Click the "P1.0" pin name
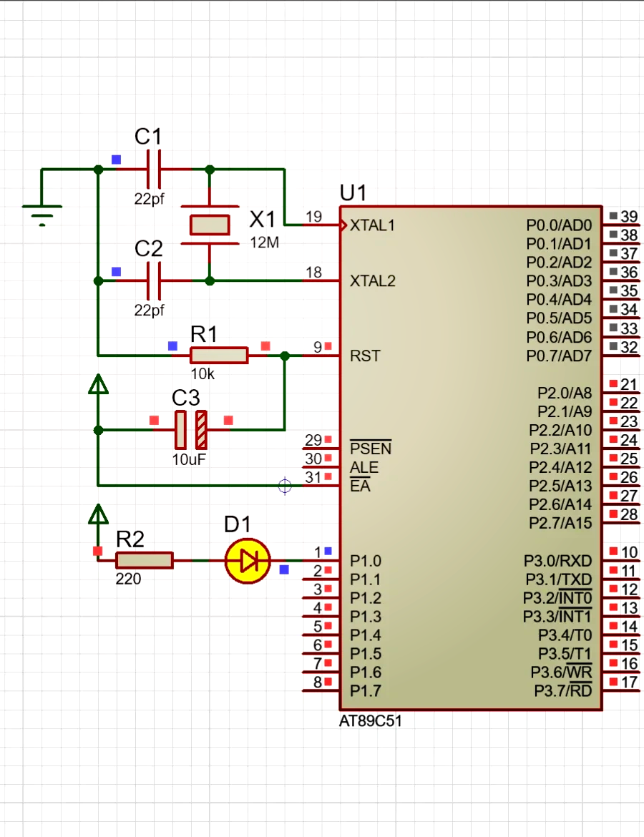Viewport: 644px width, 837px height. 365,561
